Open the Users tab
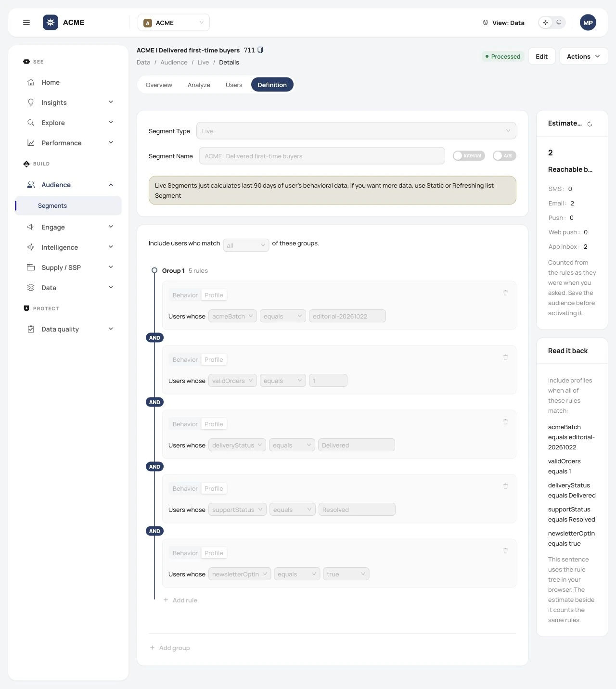Viewport: 616px width, 689px height. [234, 85]
